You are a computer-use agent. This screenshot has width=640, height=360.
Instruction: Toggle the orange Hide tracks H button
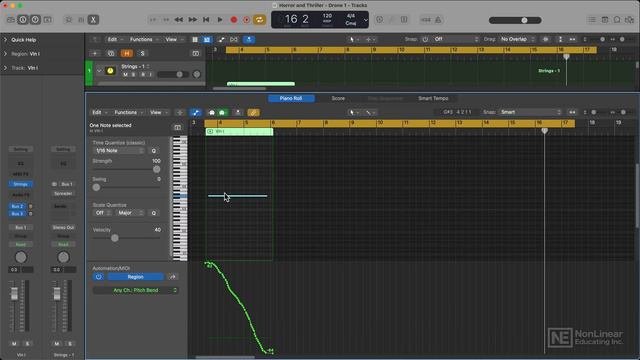127,53
